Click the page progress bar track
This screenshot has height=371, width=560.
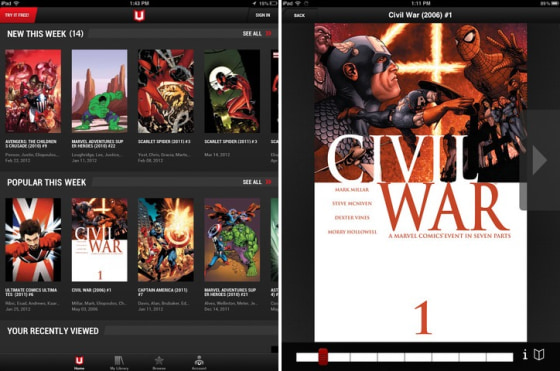point(404,357)
